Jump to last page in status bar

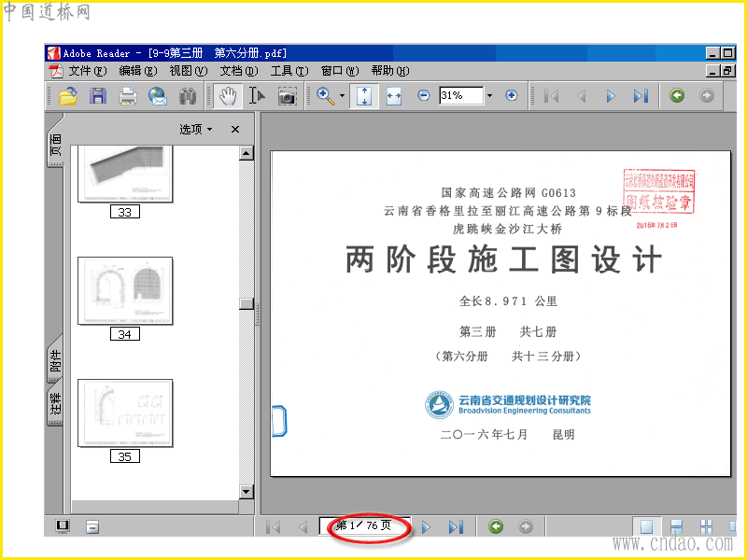pos(456,526)
